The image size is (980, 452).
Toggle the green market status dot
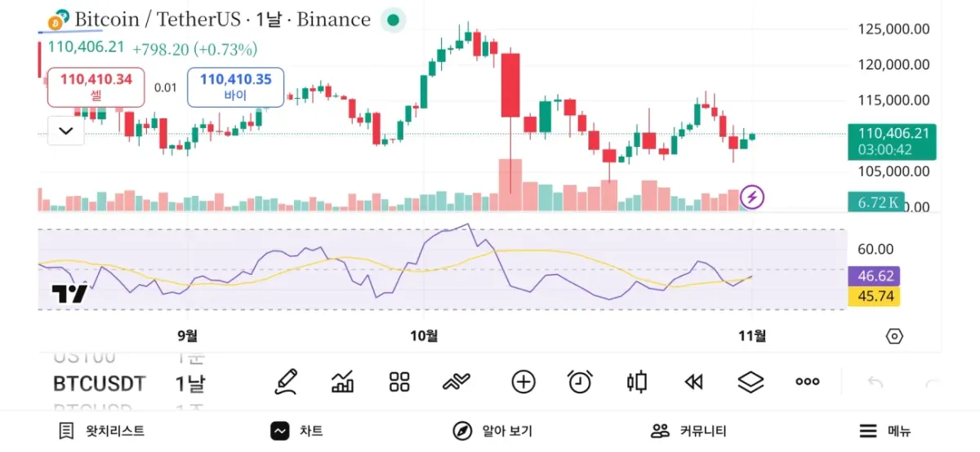394,20
